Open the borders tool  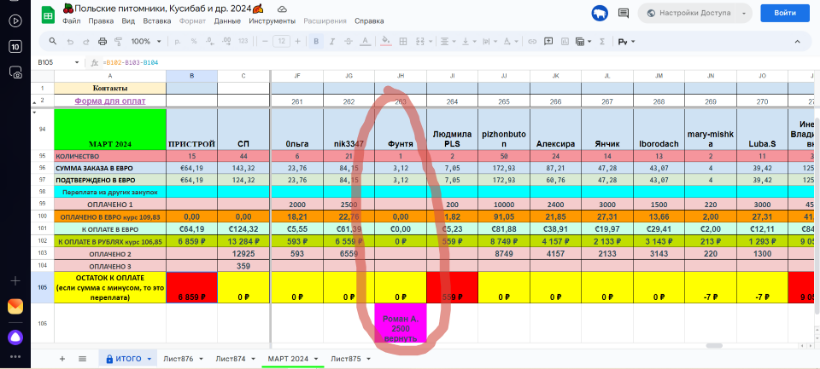403,41
